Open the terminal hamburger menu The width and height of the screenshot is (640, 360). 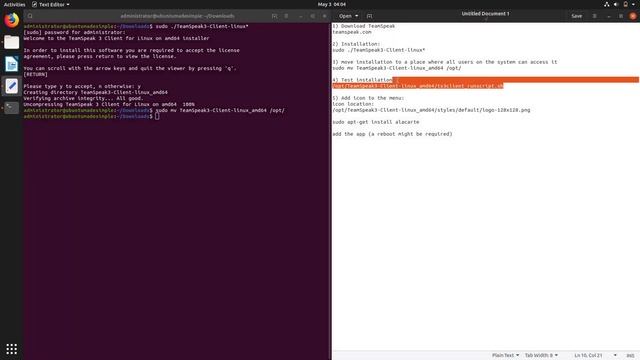[x=286, y=16]
